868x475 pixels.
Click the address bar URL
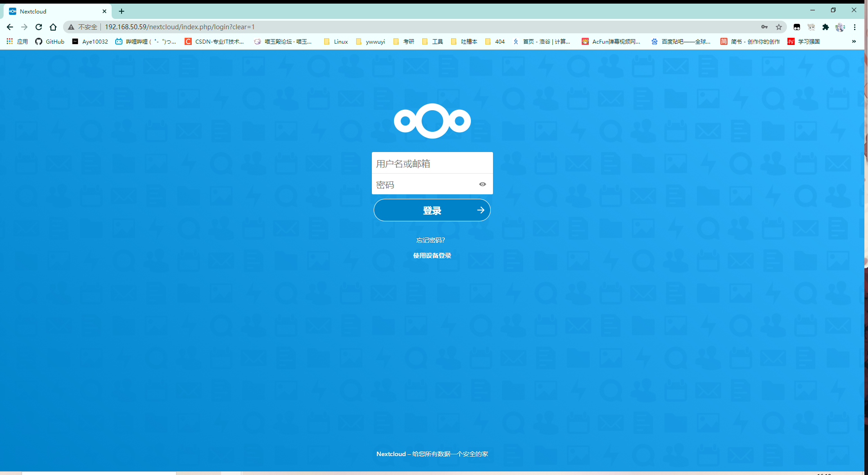(x=180, y=27)
